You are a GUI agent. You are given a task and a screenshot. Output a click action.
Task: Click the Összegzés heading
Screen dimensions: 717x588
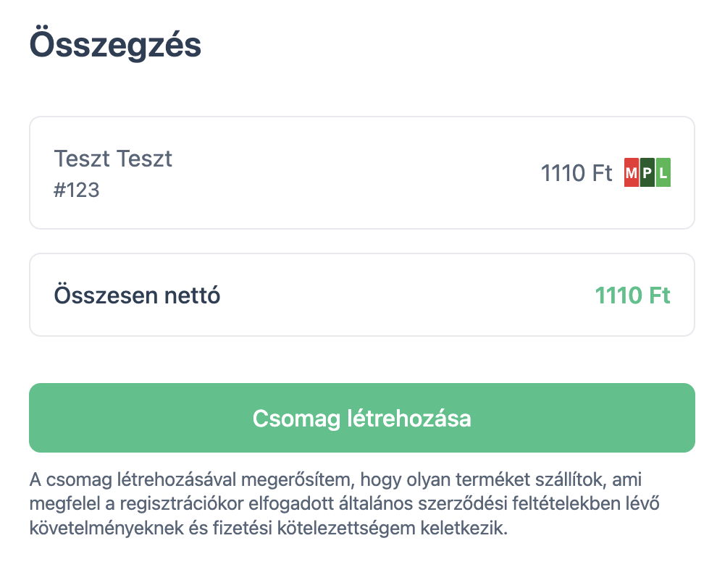click(x=115, y=45)
